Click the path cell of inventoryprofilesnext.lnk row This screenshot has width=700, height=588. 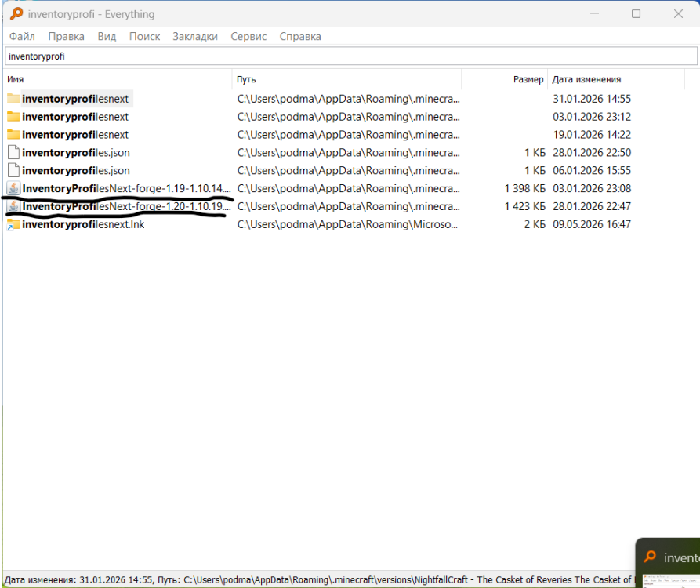click(347, 224)
